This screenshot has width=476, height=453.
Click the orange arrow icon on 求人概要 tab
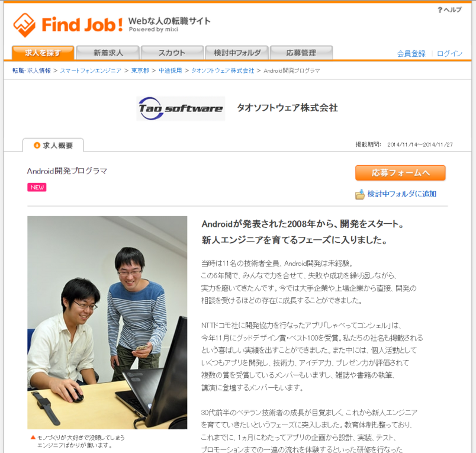click(x=37, y=146)
